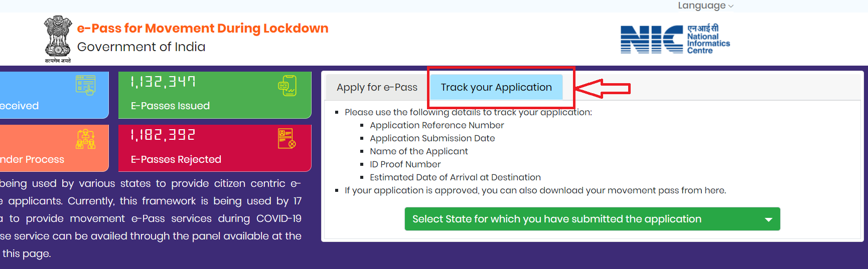Click the red arrow pointing at the tab
Viewport: 868px width, 269px height.
[x=602, y=88]
